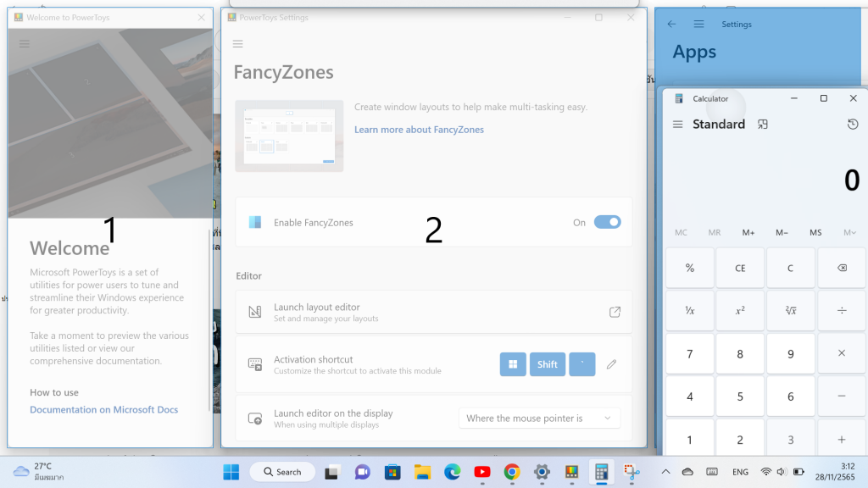Click the Windows key shortcut button

point(513,364)
